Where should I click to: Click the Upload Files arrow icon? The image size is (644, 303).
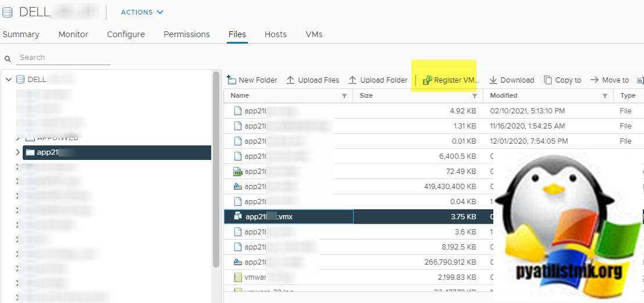[290, 80]
